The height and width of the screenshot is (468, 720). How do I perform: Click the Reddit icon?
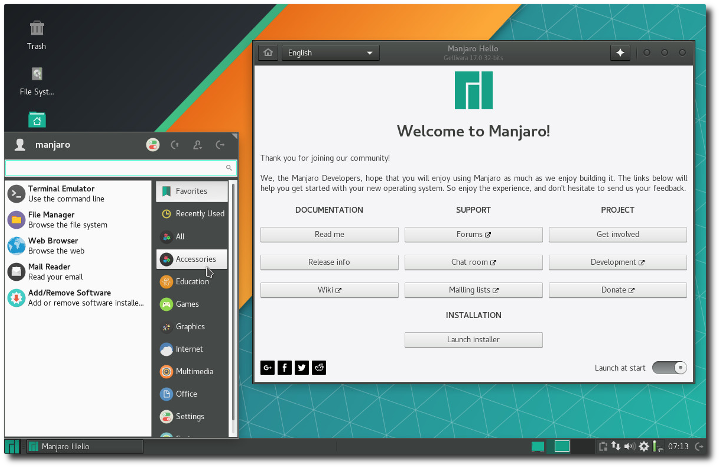[319, 368]
